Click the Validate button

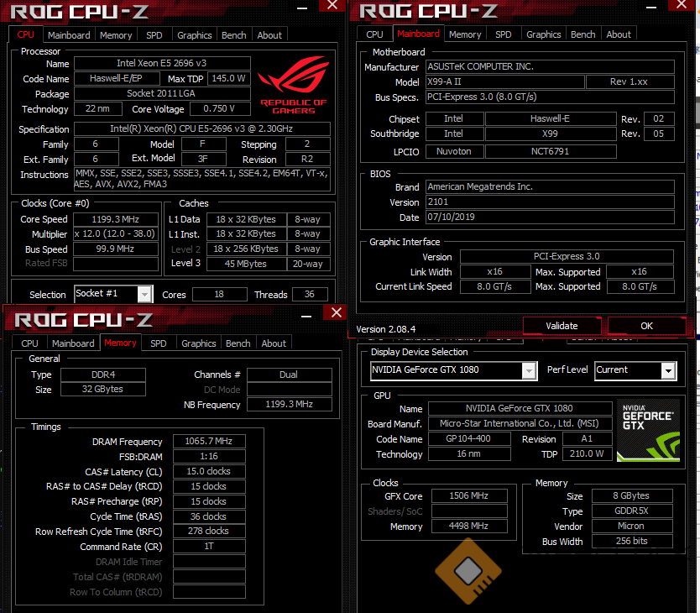562,326
